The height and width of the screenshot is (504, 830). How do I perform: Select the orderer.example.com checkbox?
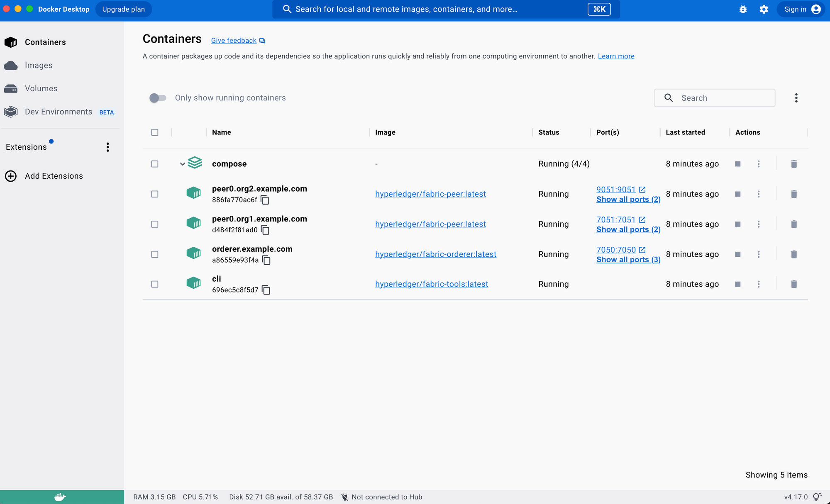click(155, 254)
